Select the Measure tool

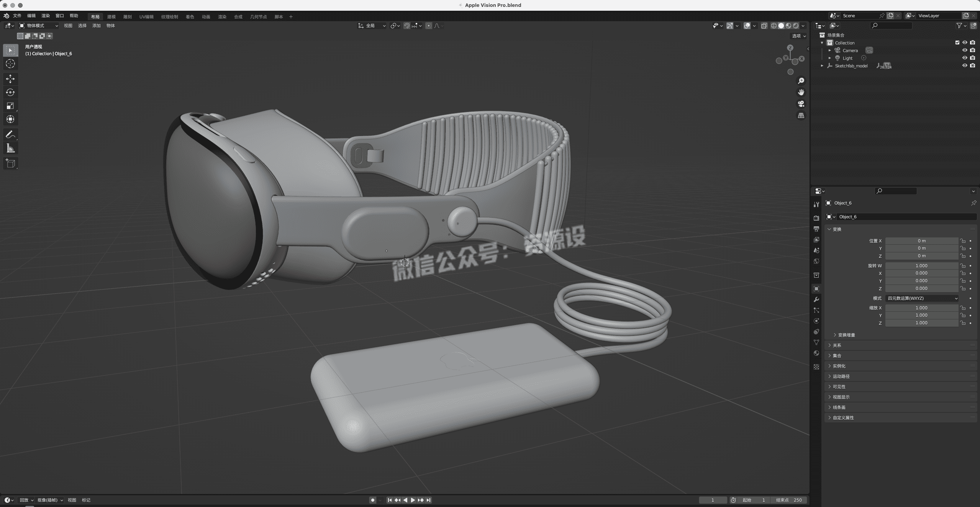coord(10,148)
